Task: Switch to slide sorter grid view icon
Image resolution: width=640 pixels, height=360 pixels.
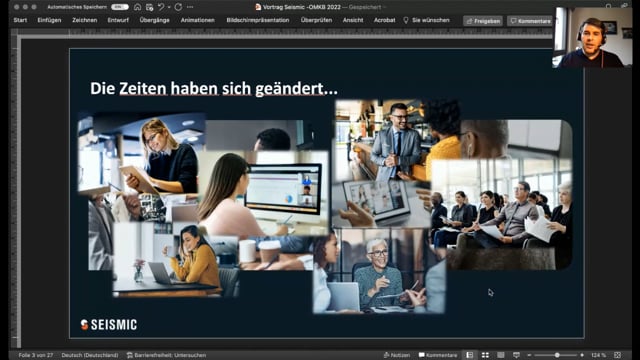Action: click(x=485, y=355)
